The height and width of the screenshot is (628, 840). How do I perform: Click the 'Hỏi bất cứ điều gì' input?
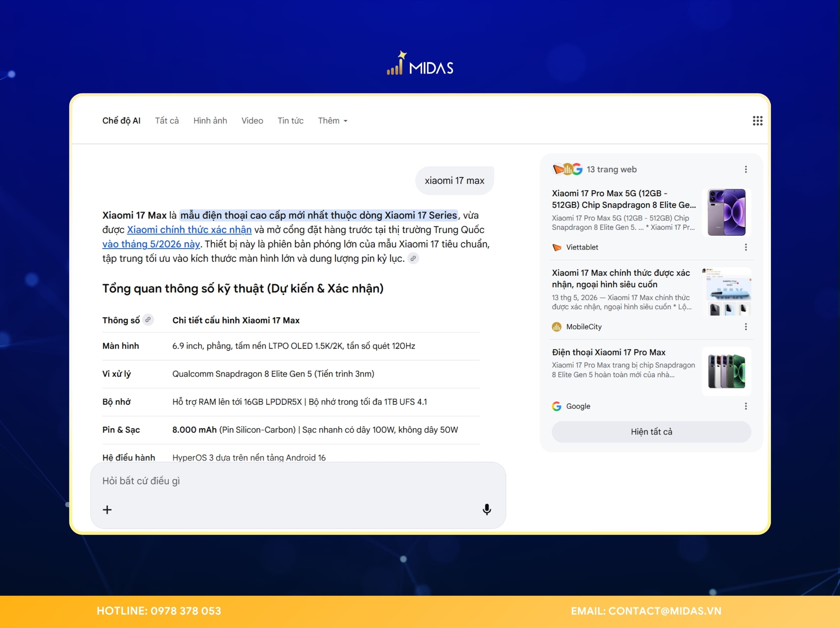tap(298, 481)
